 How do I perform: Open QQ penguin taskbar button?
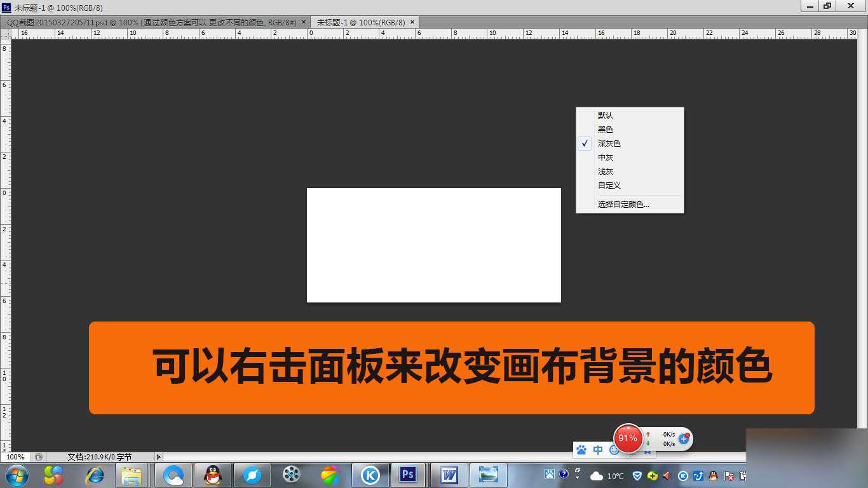[213, 475]
